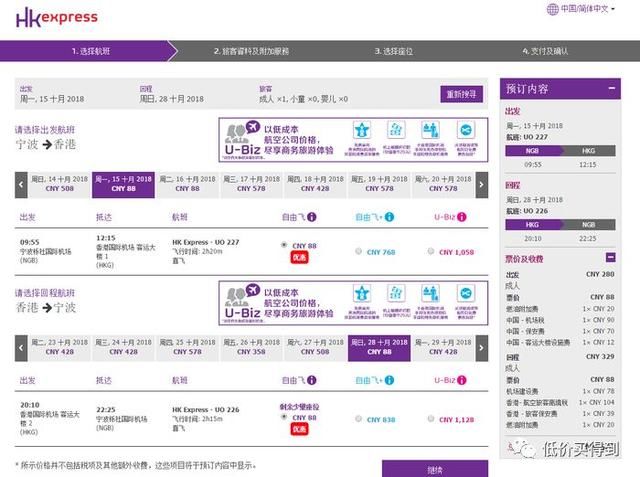
Task: Open U-Biz info icon in return header
Action: tap(462, 380)
